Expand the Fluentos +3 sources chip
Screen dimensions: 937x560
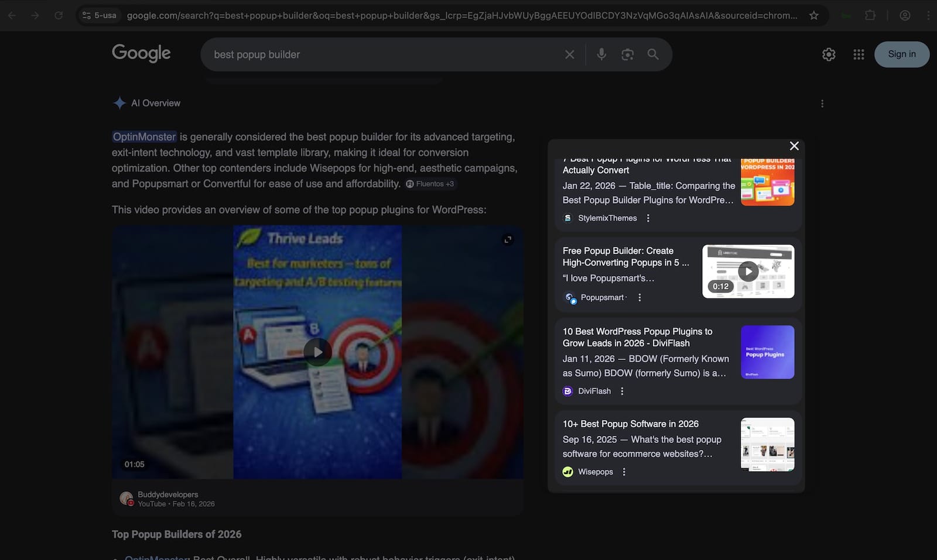[430, 184]
